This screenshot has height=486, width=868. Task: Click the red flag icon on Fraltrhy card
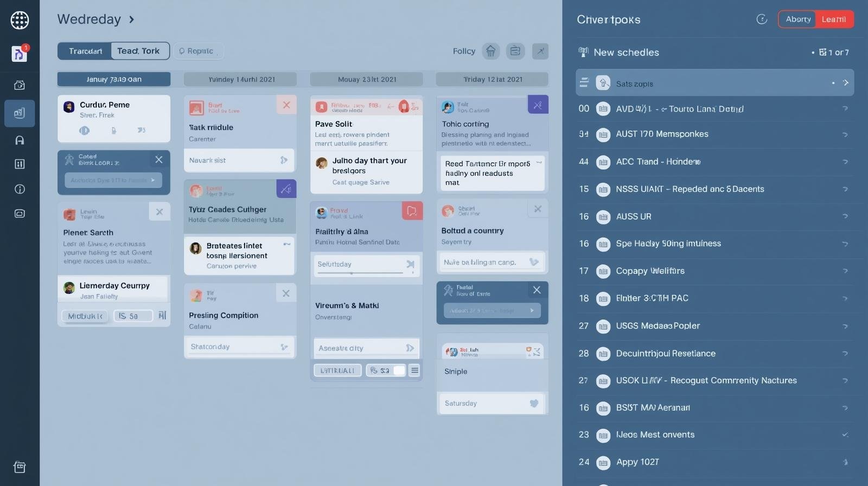point(412,210)
